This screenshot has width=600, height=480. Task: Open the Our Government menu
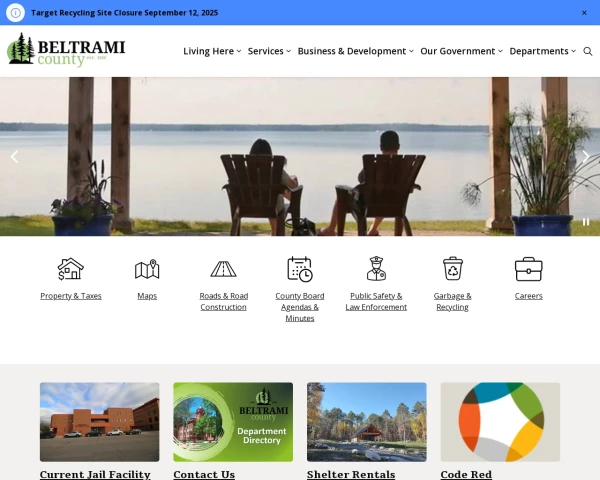click(461, 51)
